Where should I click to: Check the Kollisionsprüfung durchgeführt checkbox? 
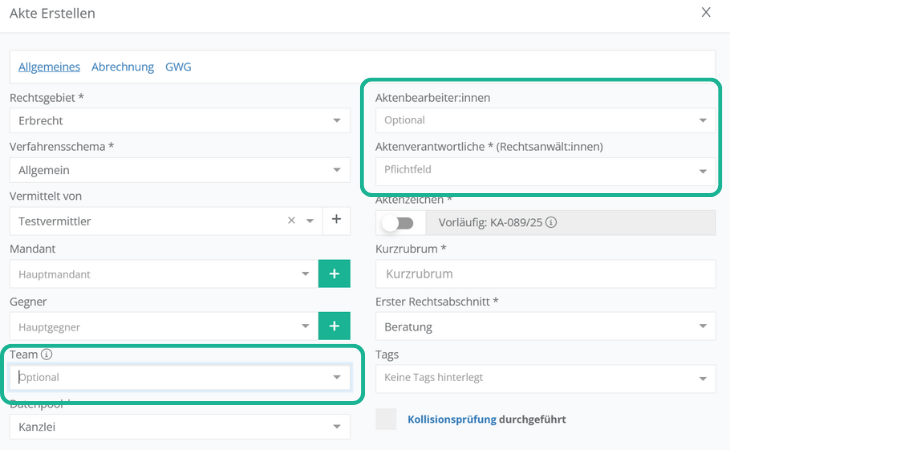coord(386,419)
